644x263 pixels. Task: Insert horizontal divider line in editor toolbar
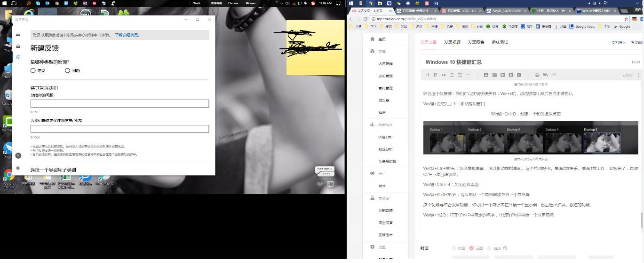(x=468, y=75)
